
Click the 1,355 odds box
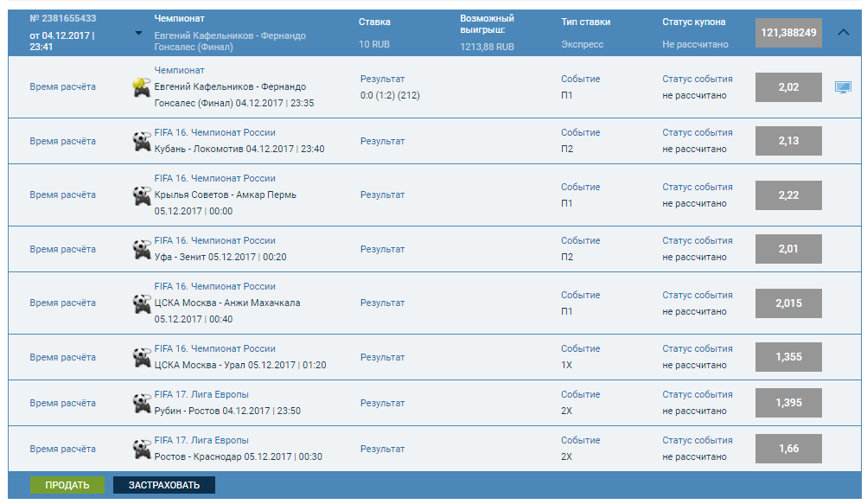[788, 357]
